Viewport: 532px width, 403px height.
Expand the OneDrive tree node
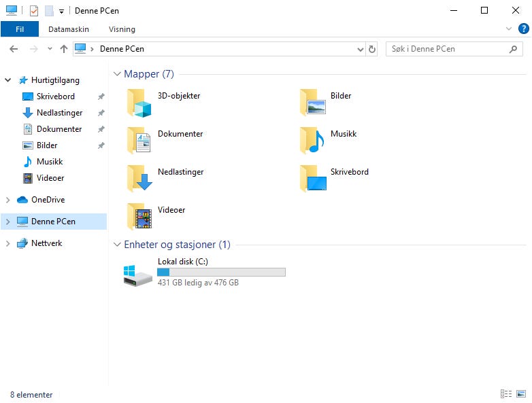(7, 200)
